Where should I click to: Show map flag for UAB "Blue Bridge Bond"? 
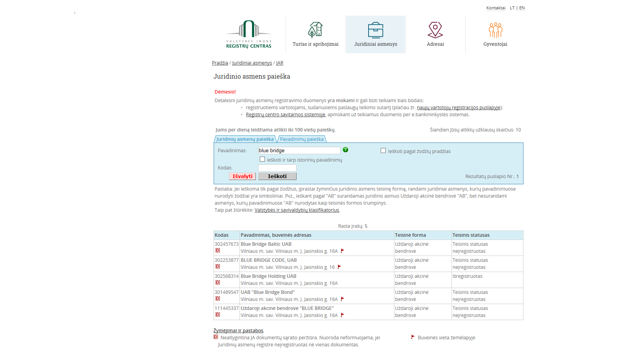(x=342, y=299)
